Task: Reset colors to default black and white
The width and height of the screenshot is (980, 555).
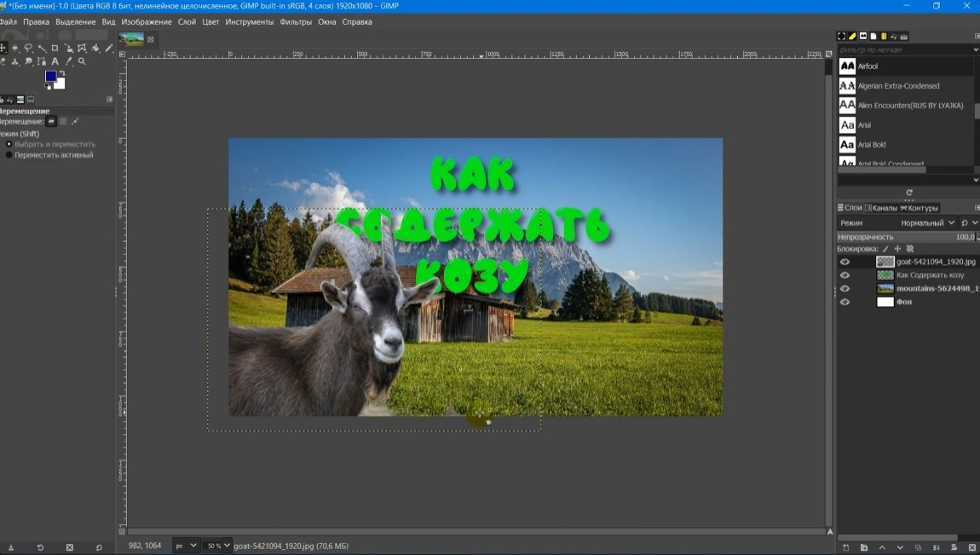Action: [48, 86]
